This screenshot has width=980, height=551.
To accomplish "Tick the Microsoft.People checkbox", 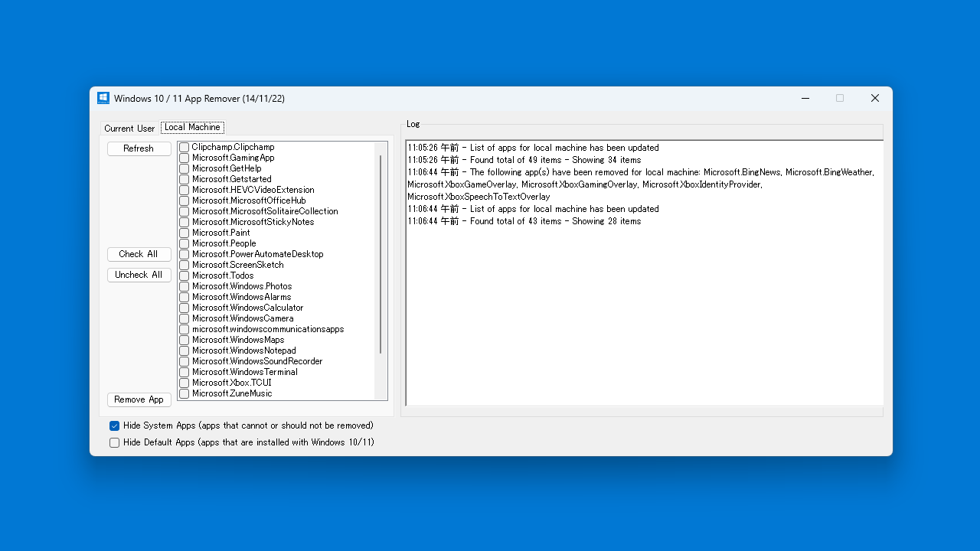I will [x=185, y=243].
